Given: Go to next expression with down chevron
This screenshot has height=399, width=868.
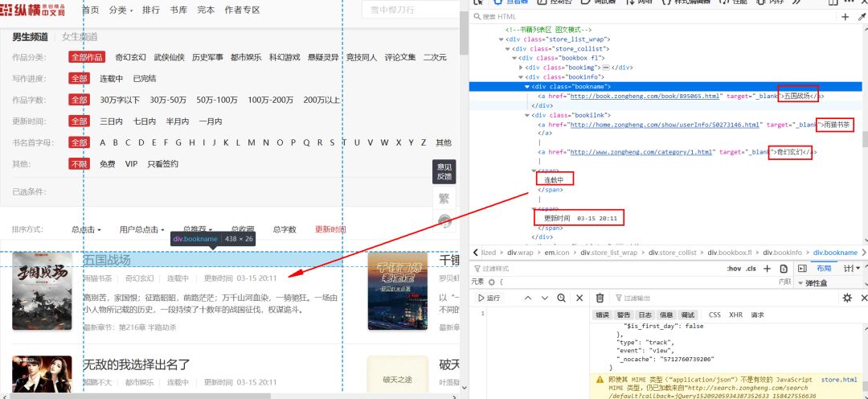Looking at the screenshot, I should (545, 298).
